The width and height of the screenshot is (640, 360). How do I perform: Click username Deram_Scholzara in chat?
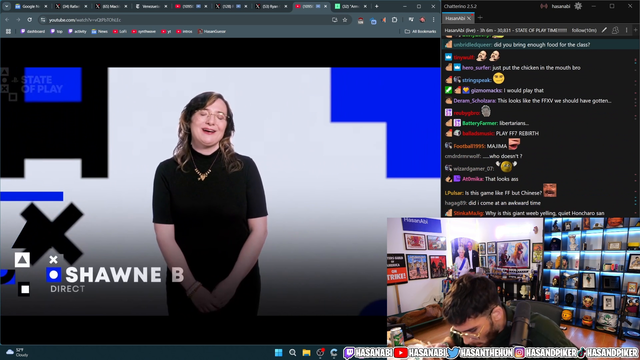click(474, 101)
